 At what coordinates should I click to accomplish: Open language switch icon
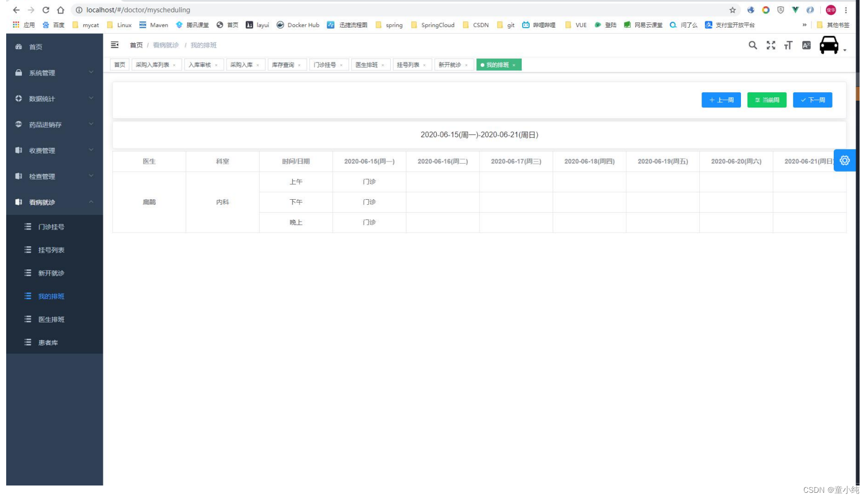[x=806, y=45]
